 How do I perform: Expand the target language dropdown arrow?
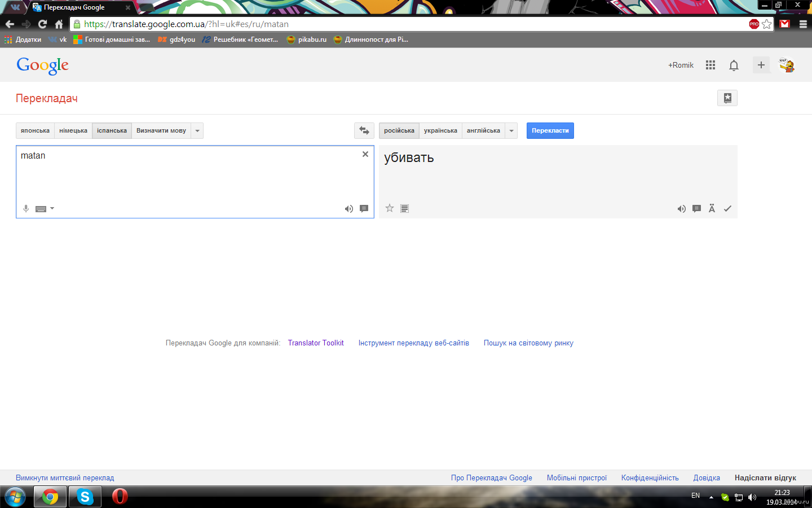click(x=511, y=130)
